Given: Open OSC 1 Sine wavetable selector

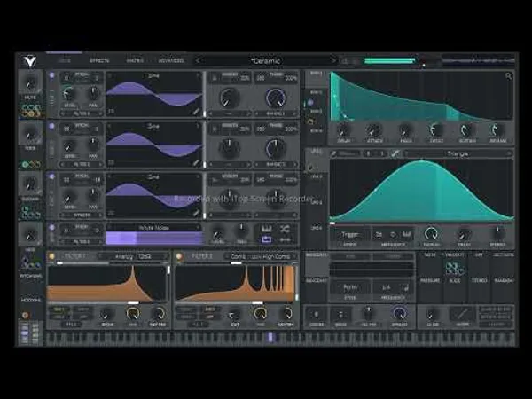Looking at the screenshot, I should point(153,76).
